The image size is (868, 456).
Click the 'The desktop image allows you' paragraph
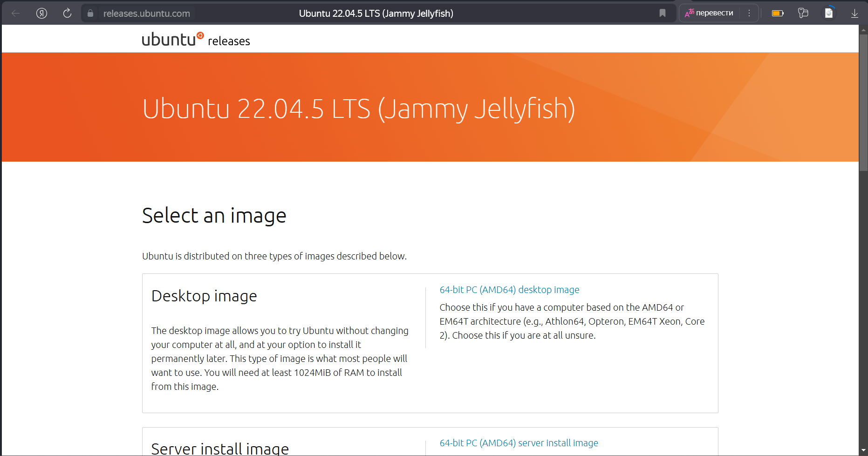tap(280, 359)
